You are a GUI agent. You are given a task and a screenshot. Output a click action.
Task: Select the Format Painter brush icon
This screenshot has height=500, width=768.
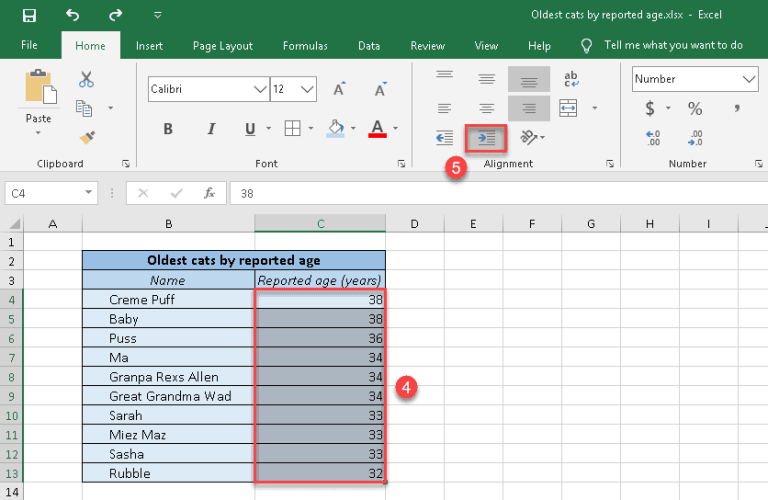tap(86, 137)
